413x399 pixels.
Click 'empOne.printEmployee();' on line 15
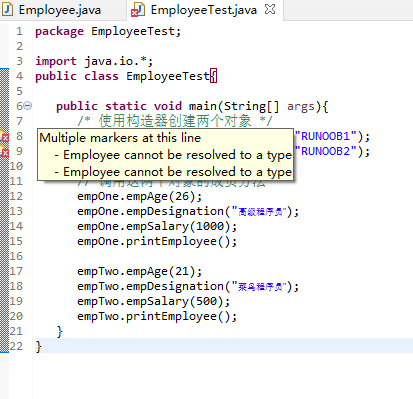(x=157, y=241)
